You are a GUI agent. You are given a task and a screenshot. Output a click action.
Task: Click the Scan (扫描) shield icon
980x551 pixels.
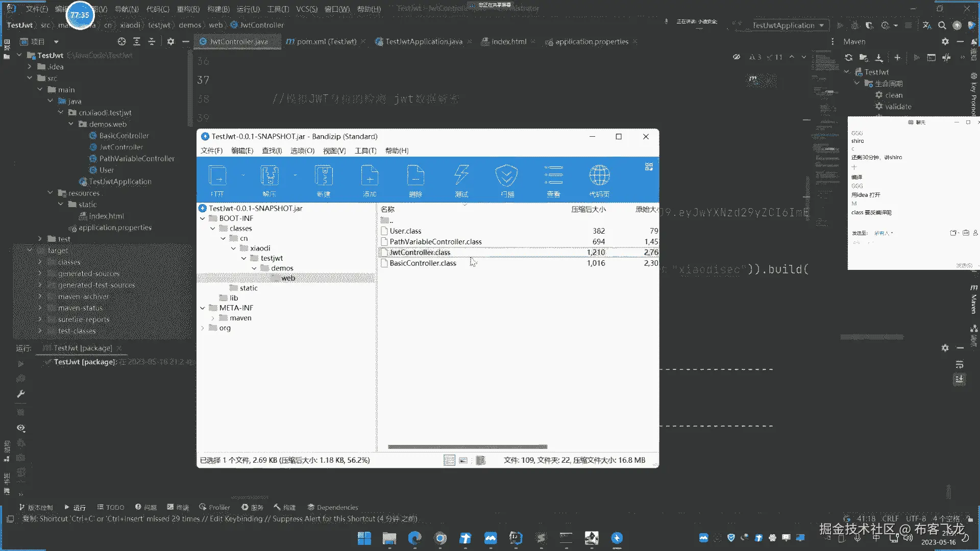[507, 177]
